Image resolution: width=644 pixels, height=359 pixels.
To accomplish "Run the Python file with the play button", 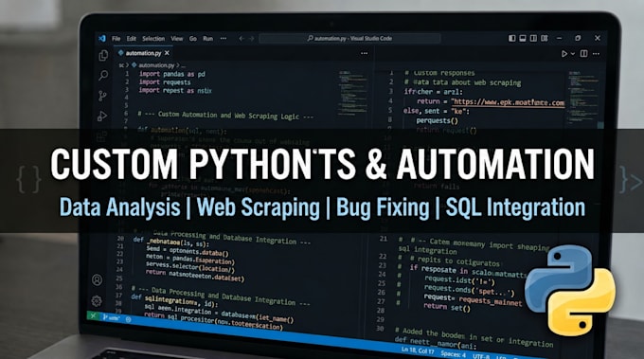I will [x=564, y=53].
